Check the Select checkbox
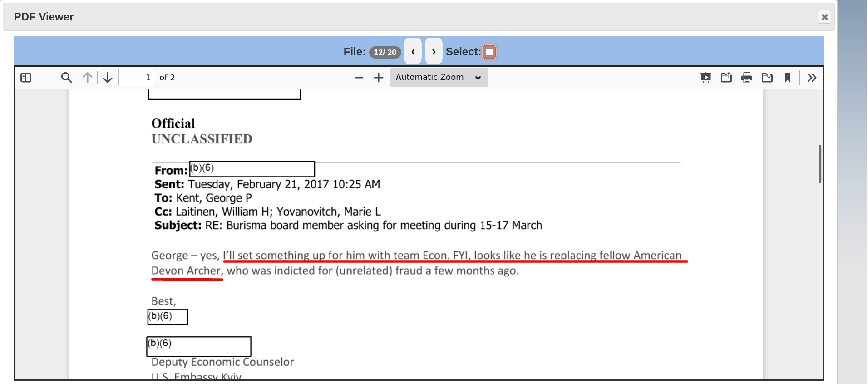 [489, 52]
